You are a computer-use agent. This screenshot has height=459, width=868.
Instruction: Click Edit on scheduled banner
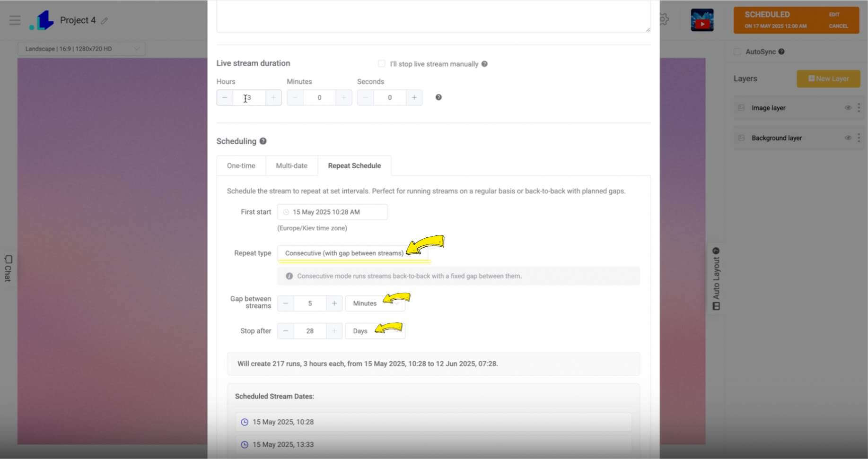tap(834, 15)
